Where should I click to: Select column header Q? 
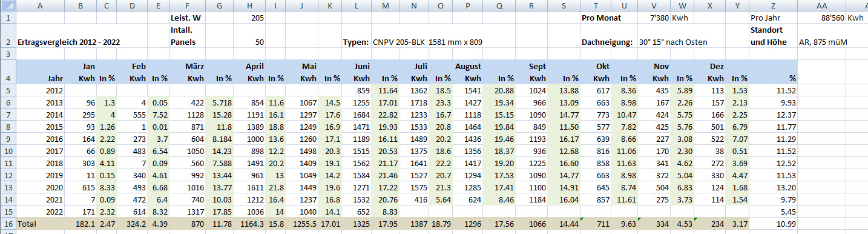499,5
